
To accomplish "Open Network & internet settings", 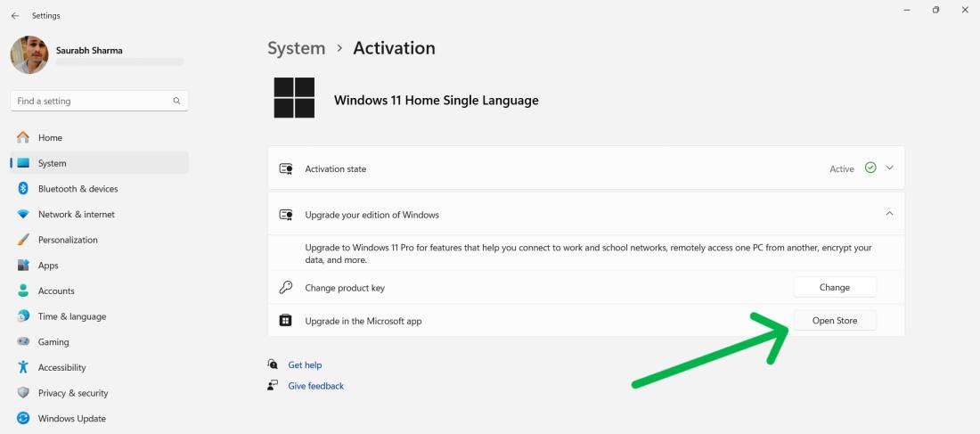I will [76, 215].
